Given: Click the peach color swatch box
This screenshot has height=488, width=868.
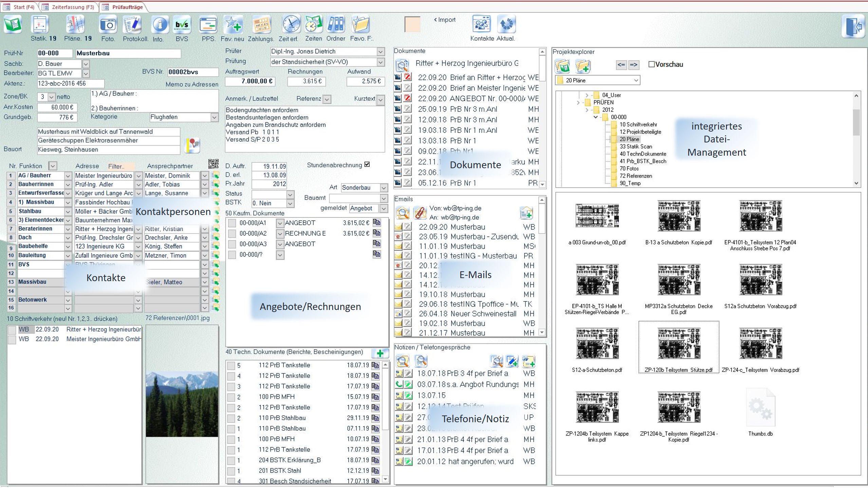Looking at the screenshot, I should point(412,24).
